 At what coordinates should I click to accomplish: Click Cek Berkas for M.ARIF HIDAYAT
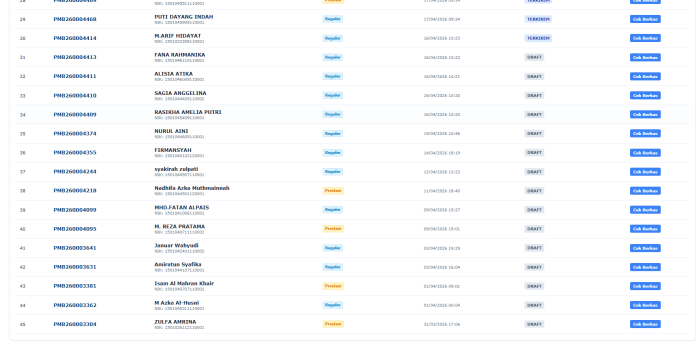(x=645, y=38)
